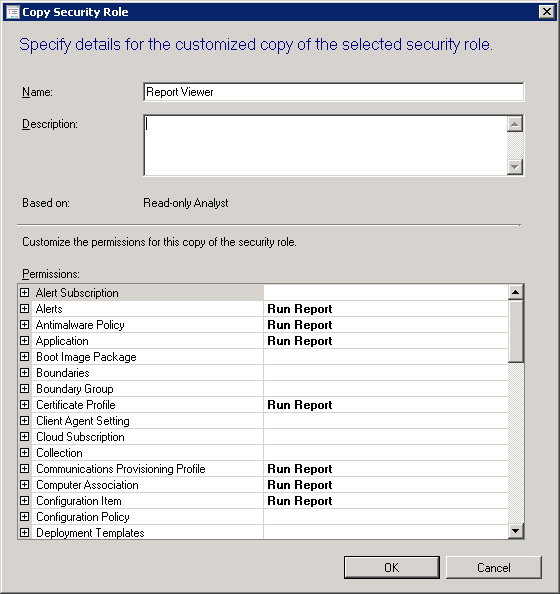The width and height of the screenshot is (560, 594).
Task: Select the Deployment Templates row
Action: coord(263,533)
